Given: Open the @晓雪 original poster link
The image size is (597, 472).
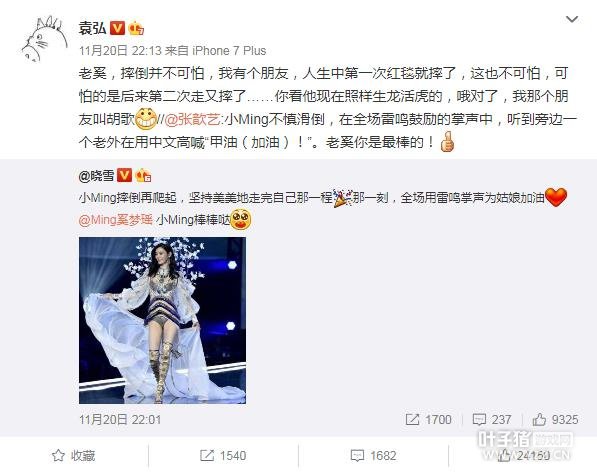Looking at the screenshot, I should tap(97, 175).
